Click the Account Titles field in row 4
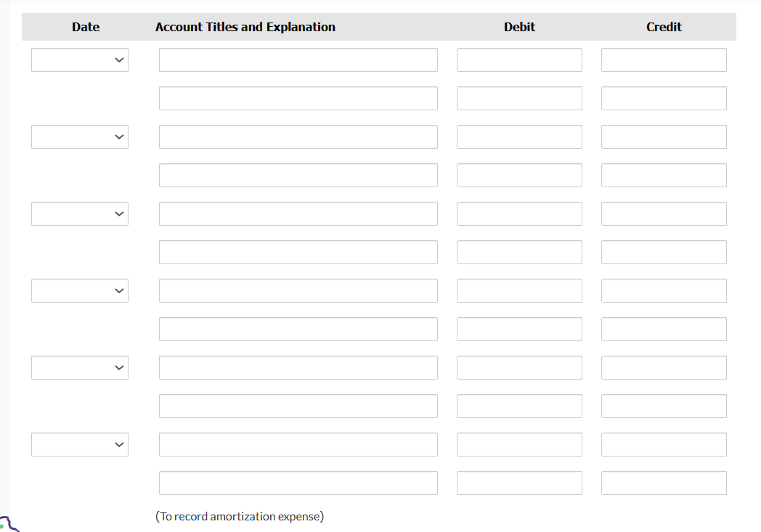Viewport: 761px width, 532px height. pos(298,175)
